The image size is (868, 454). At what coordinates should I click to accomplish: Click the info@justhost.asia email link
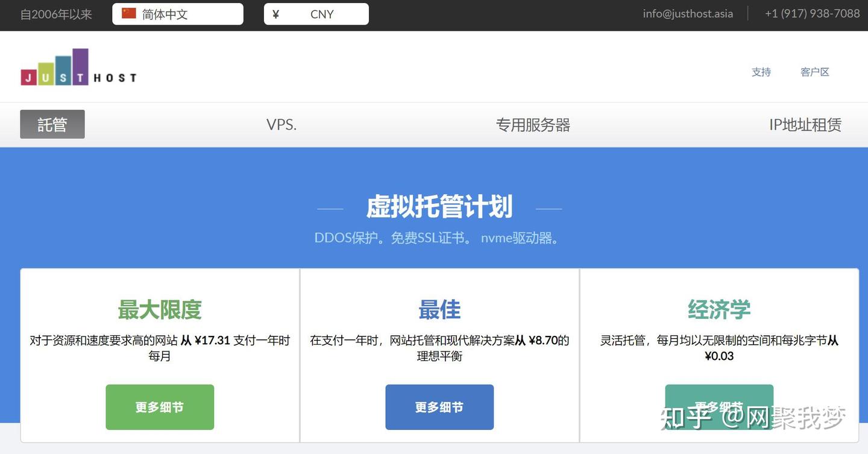(688, 13)
